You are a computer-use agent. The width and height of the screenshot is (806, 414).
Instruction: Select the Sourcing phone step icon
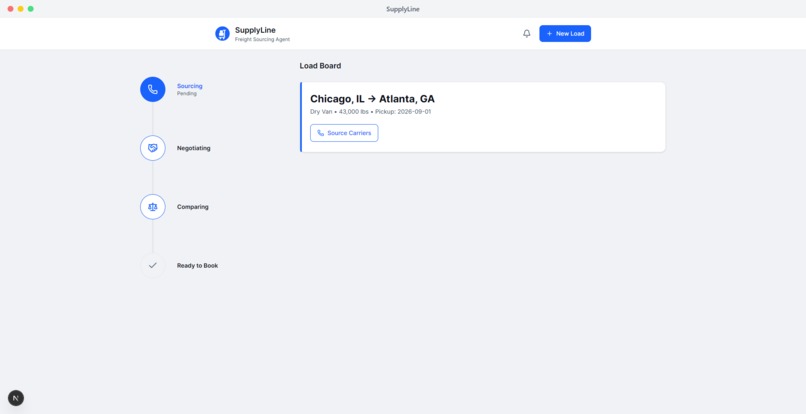point(153,89)
